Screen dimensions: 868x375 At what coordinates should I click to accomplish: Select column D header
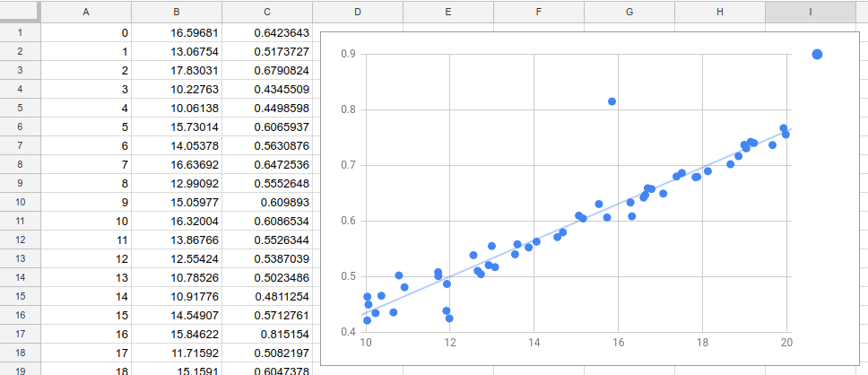(358, 12)
